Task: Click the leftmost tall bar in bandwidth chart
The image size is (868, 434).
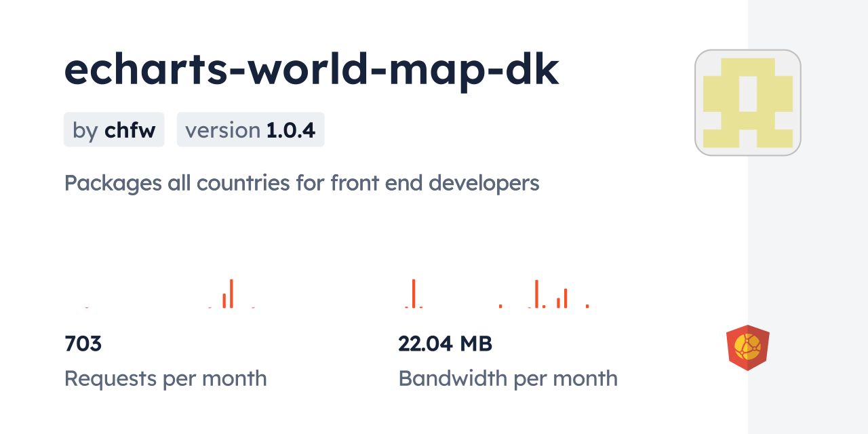Action: [413, 294]
